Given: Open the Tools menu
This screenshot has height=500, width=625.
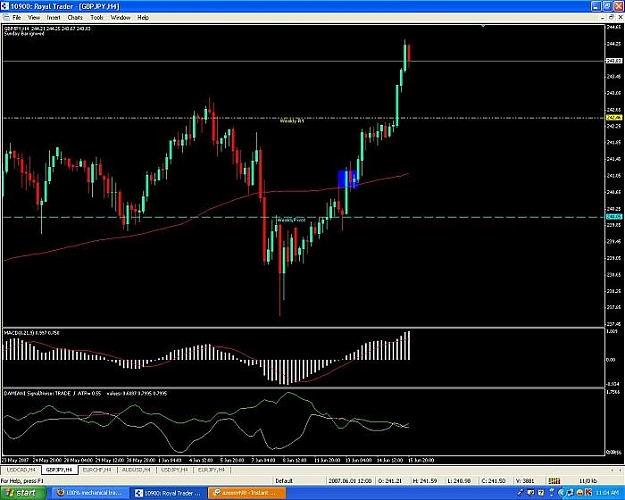Looking at the screenshot, I should pos(97,18).
